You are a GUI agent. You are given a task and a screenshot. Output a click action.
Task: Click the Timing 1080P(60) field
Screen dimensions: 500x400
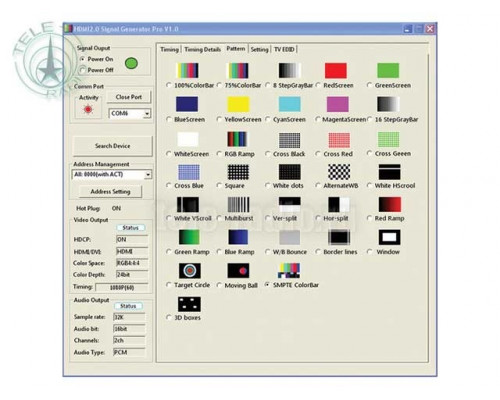coord(122,287)
